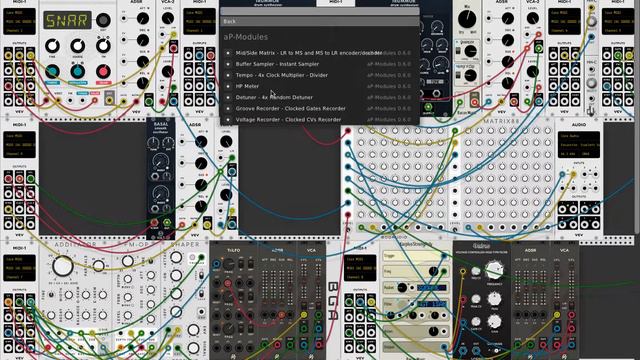Click green OUT jack of ADSR beside SNAR

(149, 101)
